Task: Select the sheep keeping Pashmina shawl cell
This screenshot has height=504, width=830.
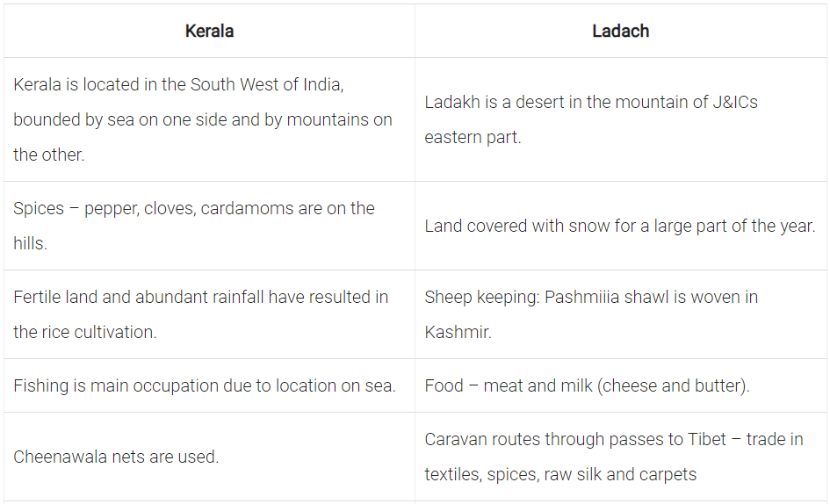Action: [x=590, y=314]
